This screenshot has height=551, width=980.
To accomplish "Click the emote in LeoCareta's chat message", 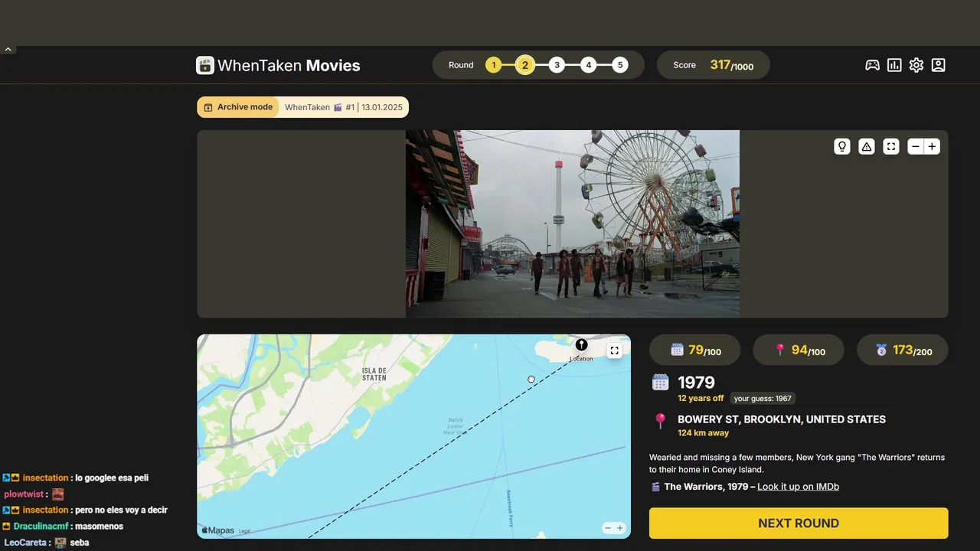I will [x=60, y=543].
